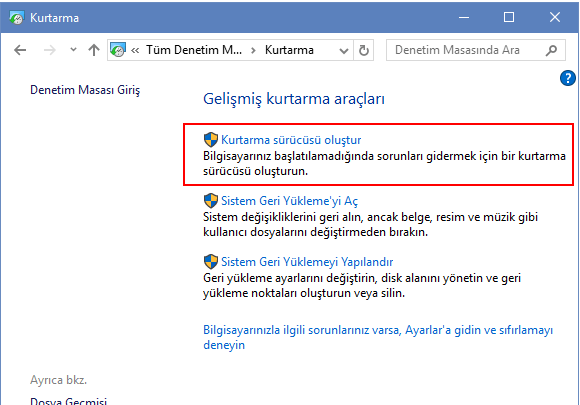The image size is (580, 405).
Task: Go up one level with the Up arrow
Action: [x=94, y=50]
